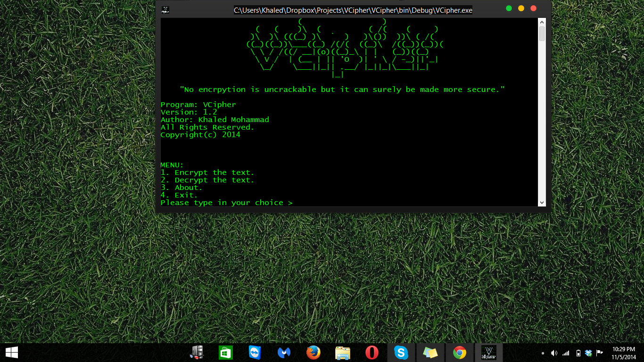
Task: Open the Start menu
Action: pos(12,352)
